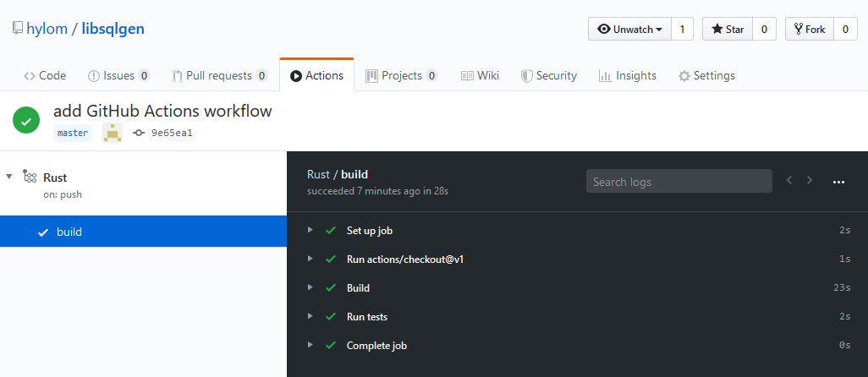The height and width of the screenshot is (377, 868).
Task: Open the Unwatch dropdown
Action: [x=630, y=30]
